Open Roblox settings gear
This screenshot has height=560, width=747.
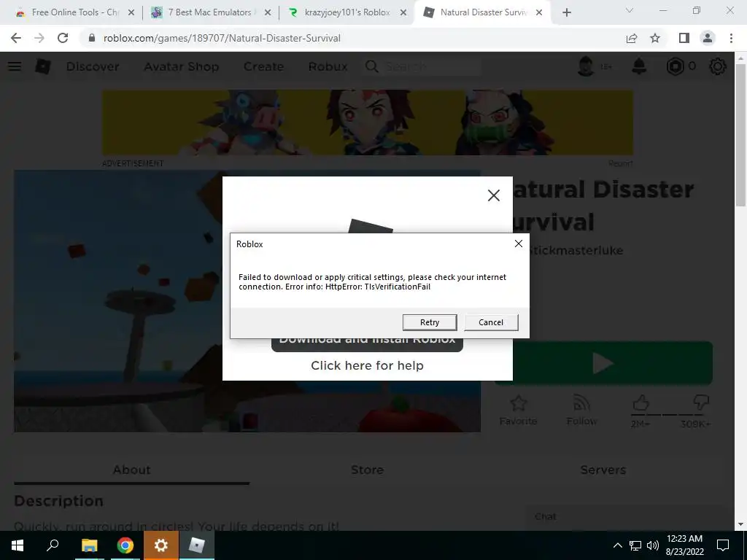pyautogui.click(x=718, y=66)
